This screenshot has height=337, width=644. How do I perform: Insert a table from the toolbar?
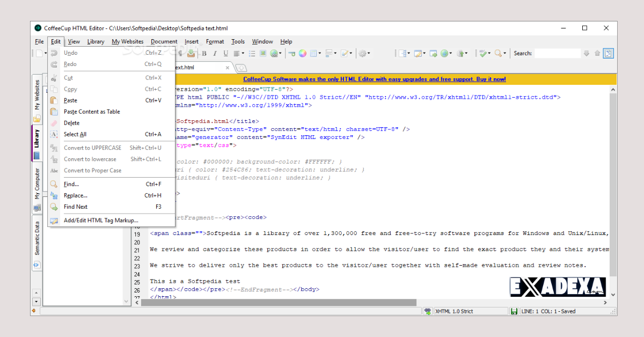pyautogui.click(x=313, y=53)
